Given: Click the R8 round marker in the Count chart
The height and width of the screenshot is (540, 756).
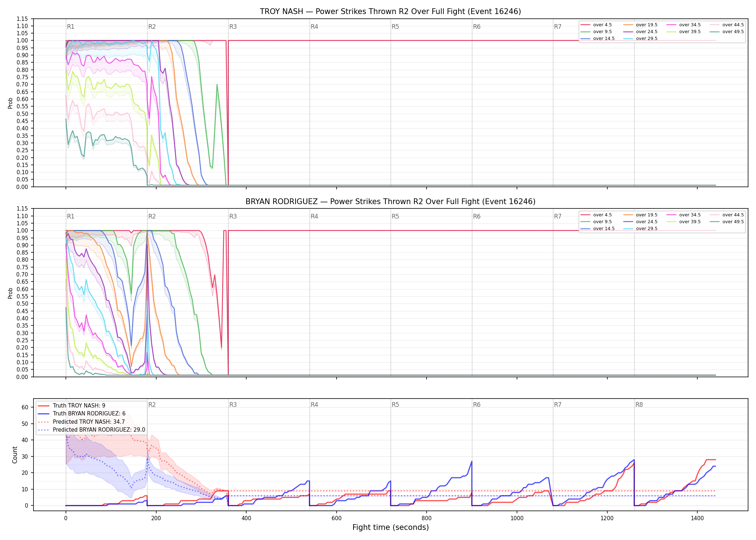Looking at the screenshot, I should (x=639, y=405).
